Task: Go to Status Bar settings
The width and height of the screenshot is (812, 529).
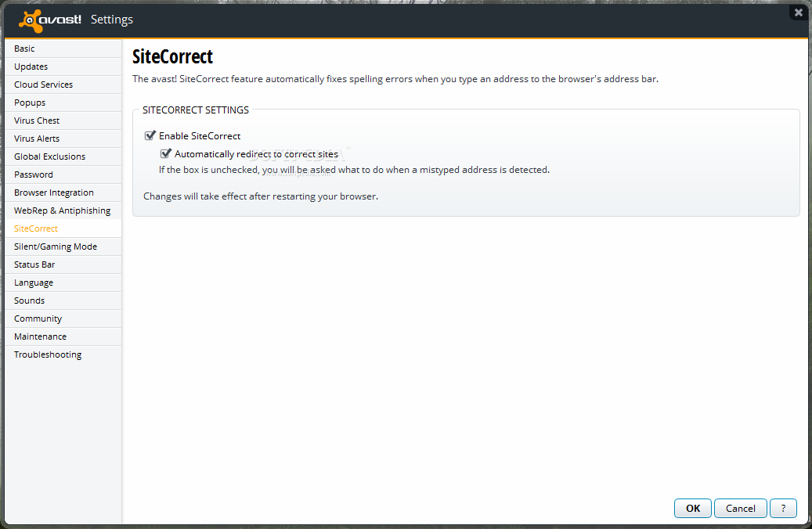Action: (x=63, y=264)
